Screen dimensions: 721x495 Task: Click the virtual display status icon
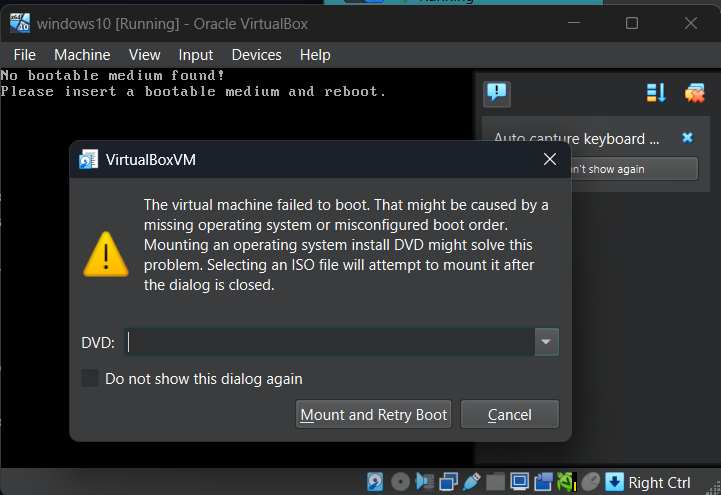click(x=520, y=482)
